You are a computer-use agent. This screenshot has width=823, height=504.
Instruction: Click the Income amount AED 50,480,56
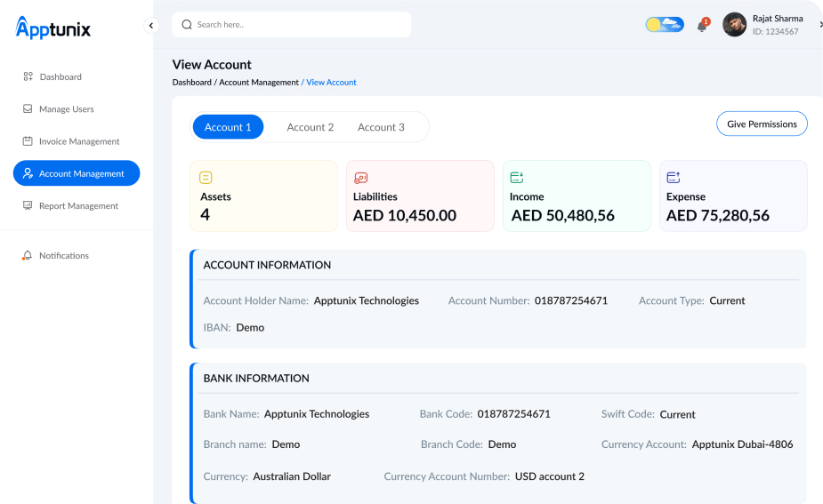tap(562, 215)
